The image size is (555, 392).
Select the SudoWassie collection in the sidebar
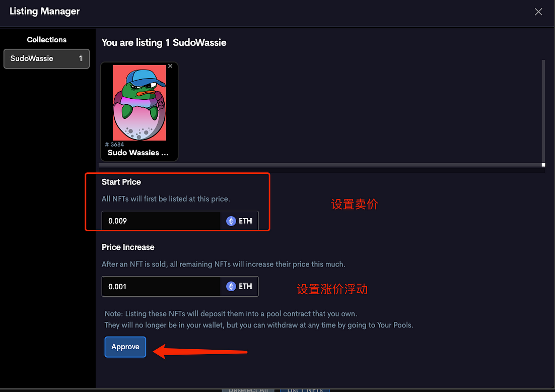click(x=46, y=58)
